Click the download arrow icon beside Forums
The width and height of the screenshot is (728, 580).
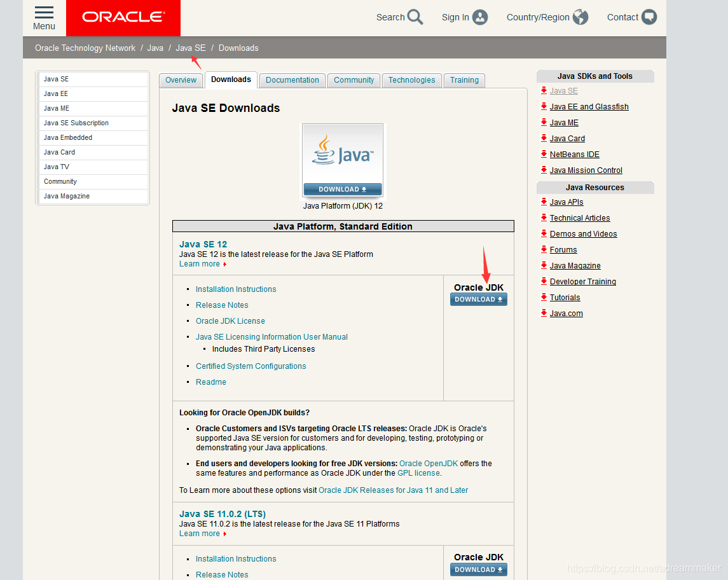[544, 249]
